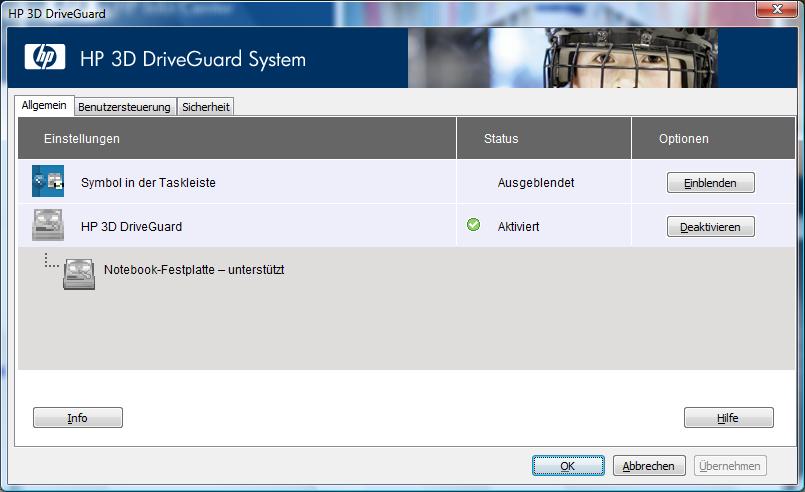Click the Notebook-Festplatte drive icon
Screen dimensions: 805x492
(x=79, y=274)
